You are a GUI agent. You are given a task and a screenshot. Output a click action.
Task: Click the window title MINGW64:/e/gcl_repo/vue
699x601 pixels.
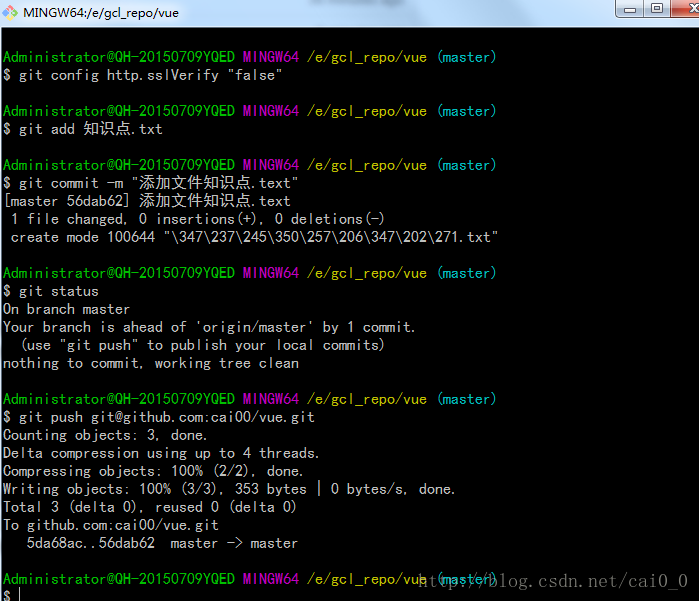[101, 13]
